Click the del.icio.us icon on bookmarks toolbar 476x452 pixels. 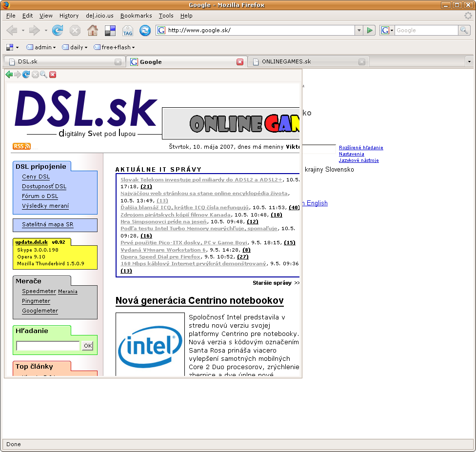pyautogui.click(x=10, y=47)
